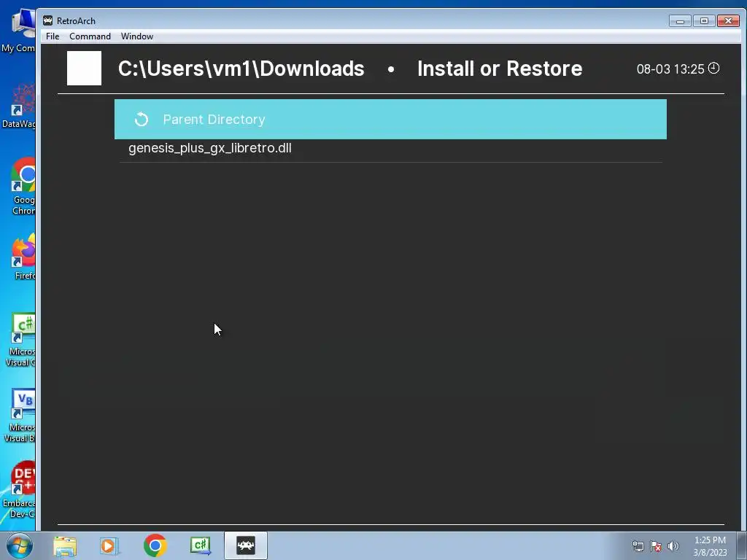Screen dimensions: 747x560
Task: Select the Microsoft Visual C# desktop shortcut
Action: click(20, 340)
